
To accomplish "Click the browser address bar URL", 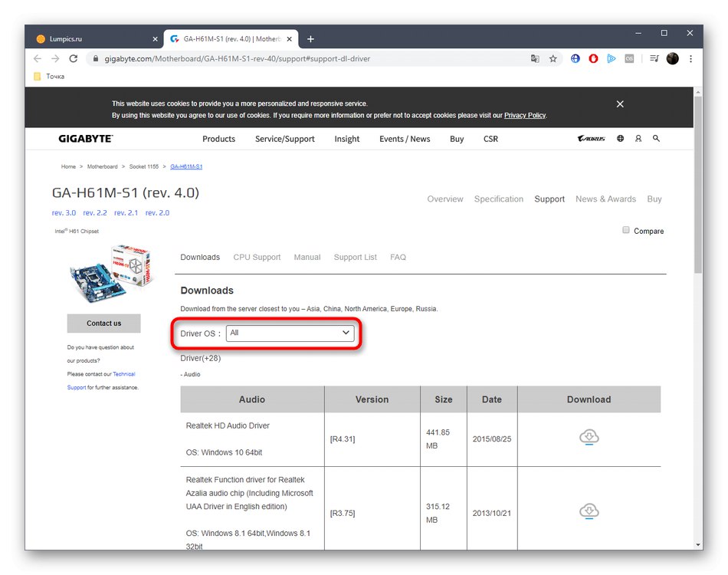I will click(x=238, y=58).
